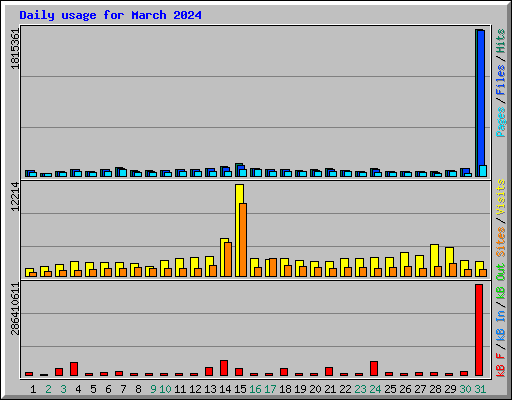
Task: Click the tall red kB bar for day 31
Action: 479,330
